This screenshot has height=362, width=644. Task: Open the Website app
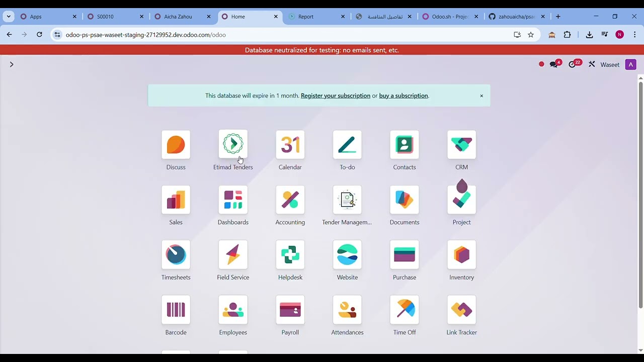pos(347,255)
